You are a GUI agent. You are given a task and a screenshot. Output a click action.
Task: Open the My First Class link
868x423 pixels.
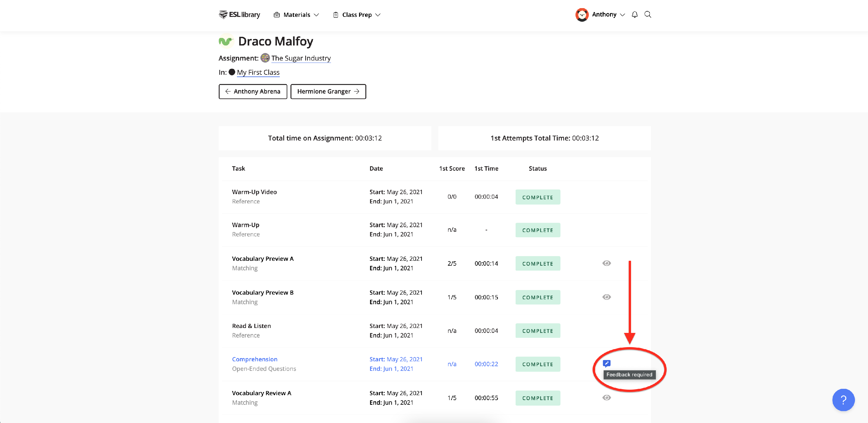258,72
